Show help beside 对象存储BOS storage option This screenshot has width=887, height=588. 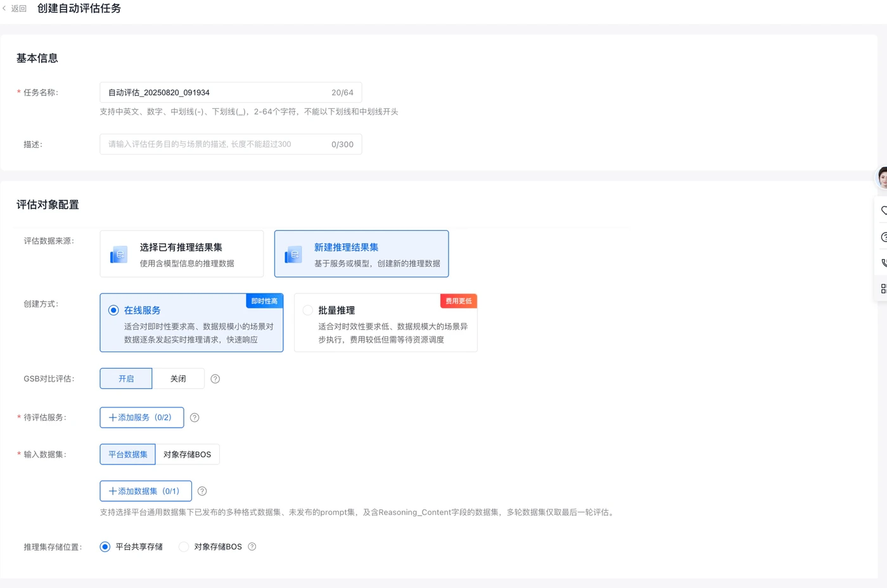click(x=252, y=547)
